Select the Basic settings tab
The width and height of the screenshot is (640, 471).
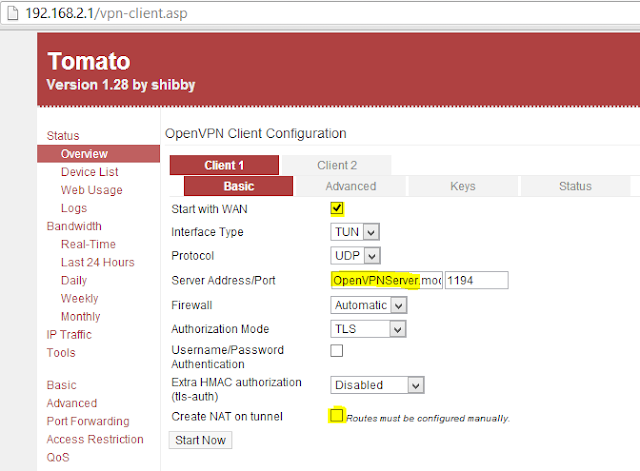point(238,186)
